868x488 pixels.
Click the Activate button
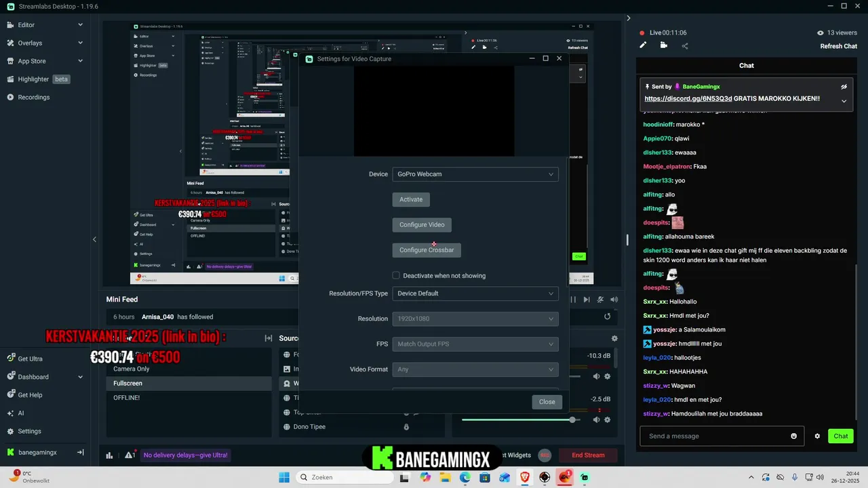(x=411, y=199)
